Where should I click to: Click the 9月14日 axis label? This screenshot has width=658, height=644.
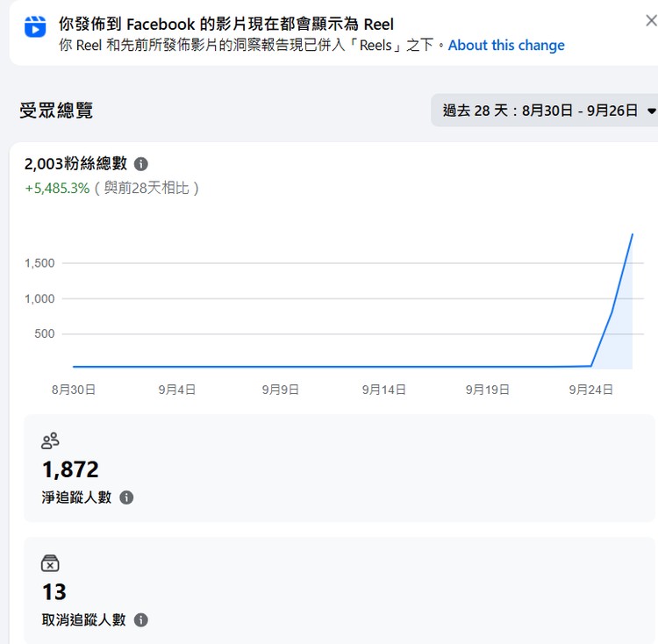click(x=384, y=390)
